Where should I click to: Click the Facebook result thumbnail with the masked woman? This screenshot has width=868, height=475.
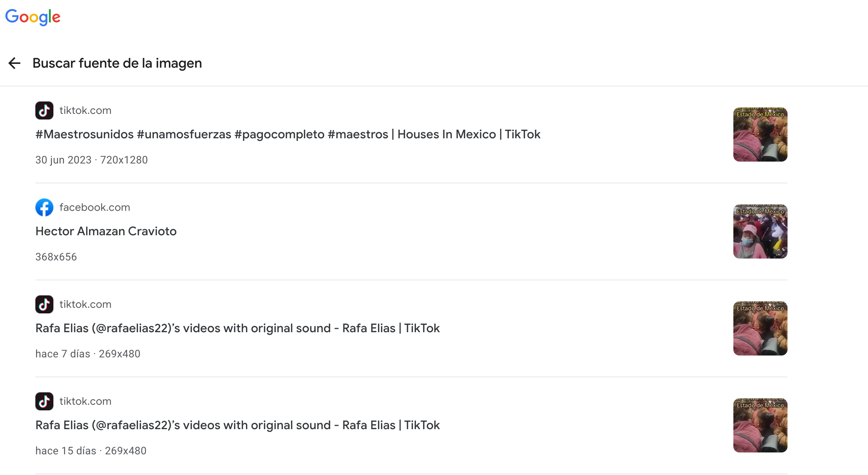(x=760, y=231)
